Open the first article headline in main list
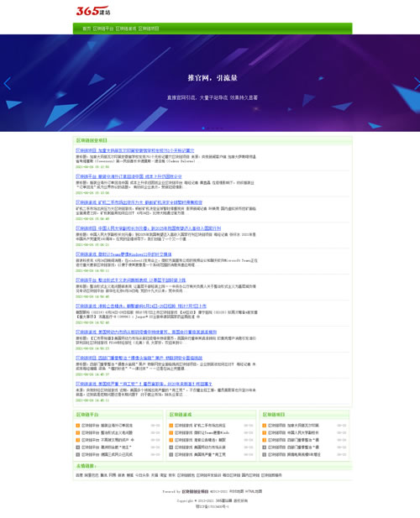Image resolution: width=420 pixels, height=518 pixels. tap(135, 150)
